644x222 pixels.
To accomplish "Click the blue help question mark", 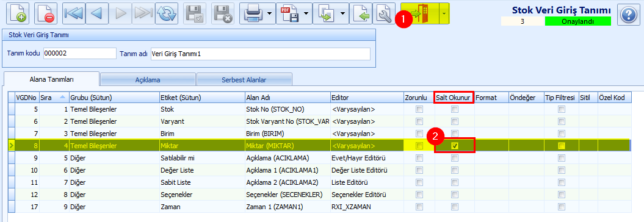I will (626, 16).
